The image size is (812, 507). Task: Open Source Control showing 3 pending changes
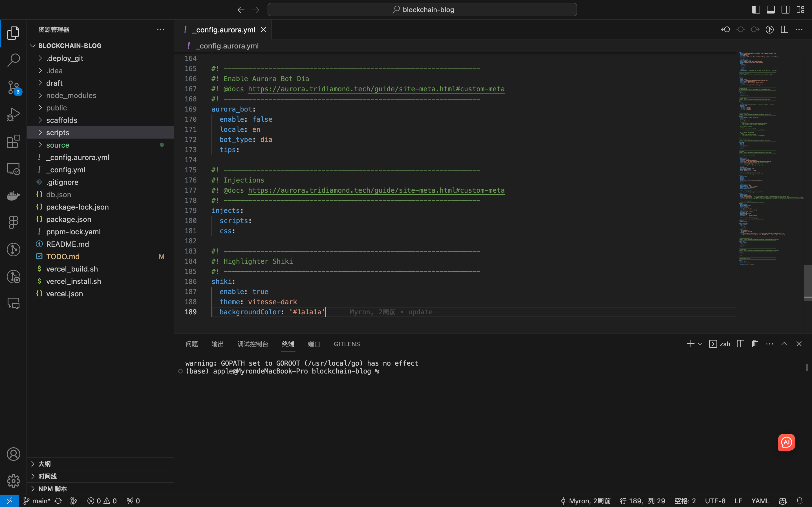tap(14, 87)
